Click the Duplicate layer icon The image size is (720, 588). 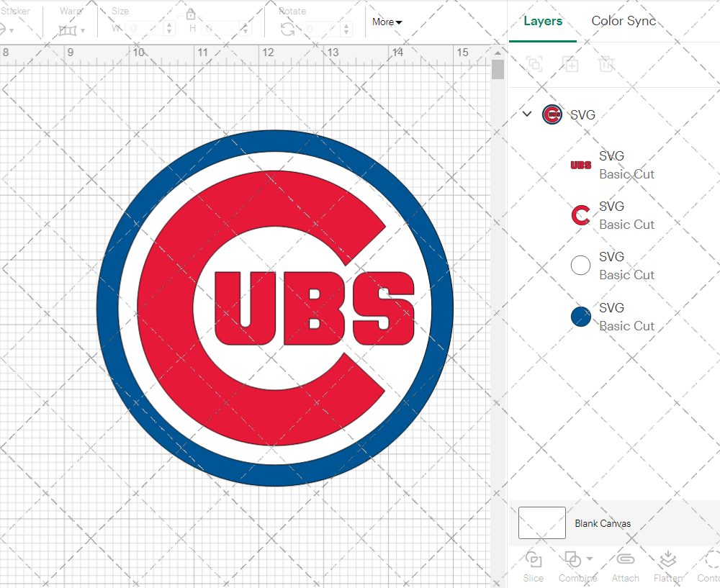coord(570,64)
